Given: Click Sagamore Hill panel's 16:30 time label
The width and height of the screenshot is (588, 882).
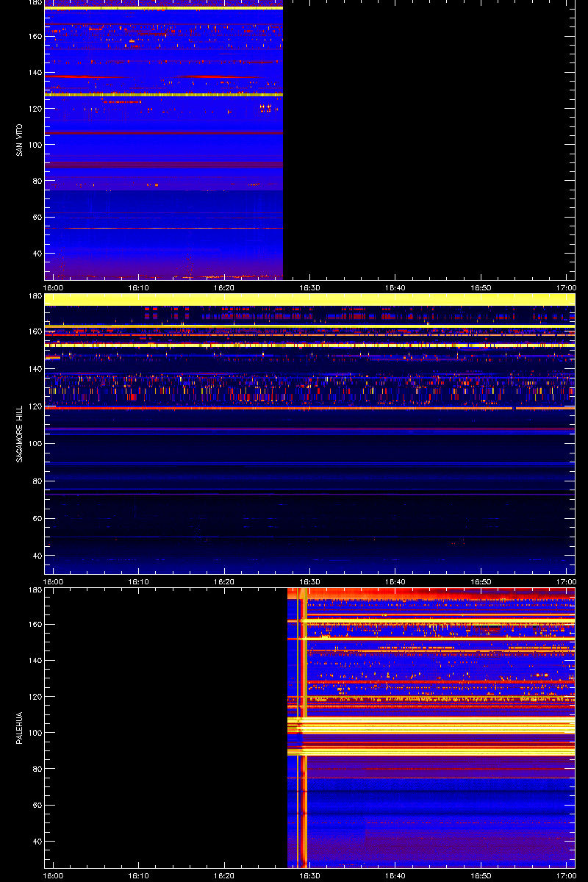Looking at the screenshot, I should pyautogui.click(x=310, y=582).
